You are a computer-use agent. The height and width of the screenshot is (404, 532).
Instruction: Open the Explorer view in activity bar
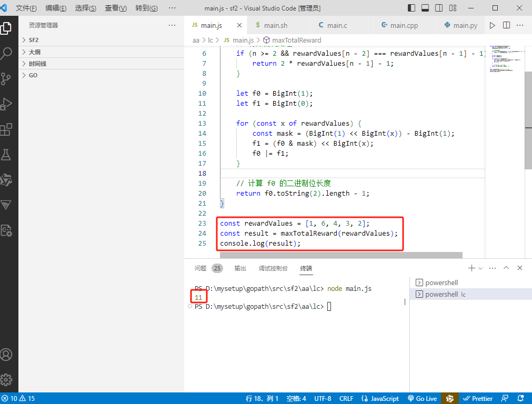(x=6, y=28)
